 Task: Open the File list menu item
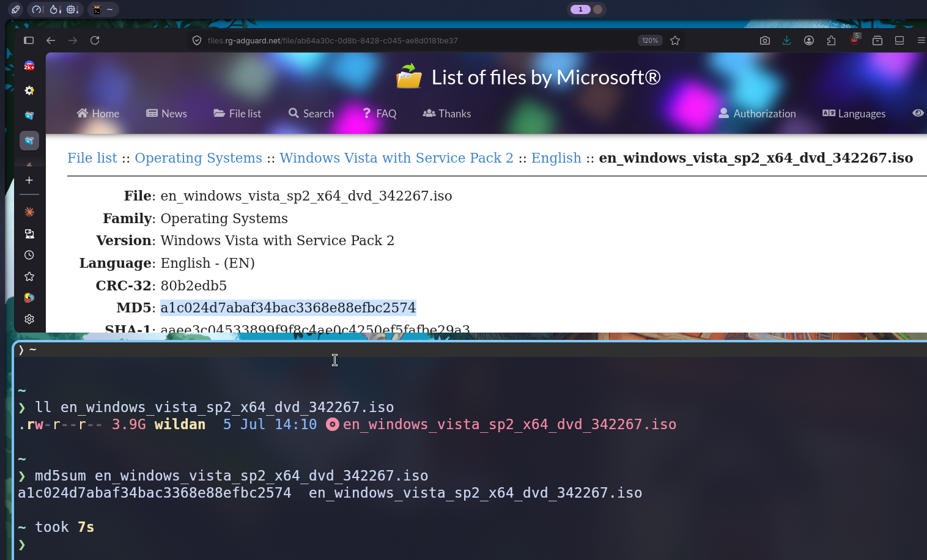click(237, 114)
